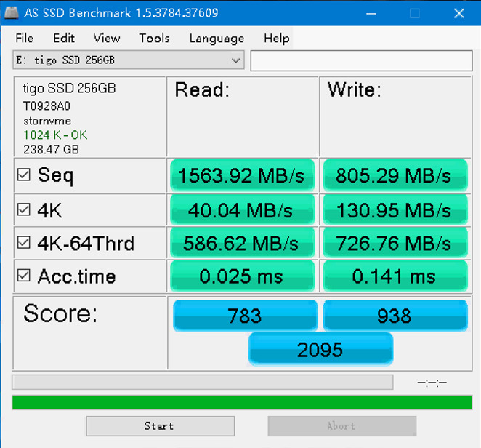This screenshot has width=481, height=448.
Task: Open the Edit menu
Action: (64, 39)
